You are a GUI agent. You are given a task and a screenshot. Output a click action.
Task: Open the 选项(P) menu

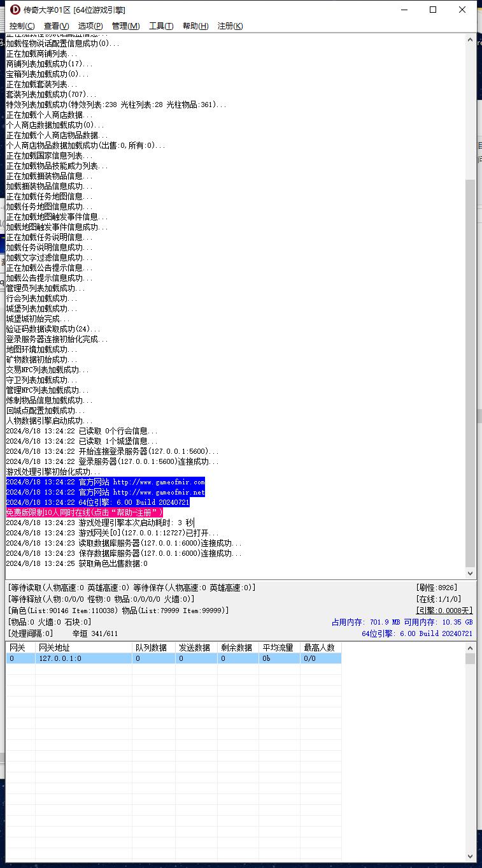pyautogui.click(x=90, y=25)
